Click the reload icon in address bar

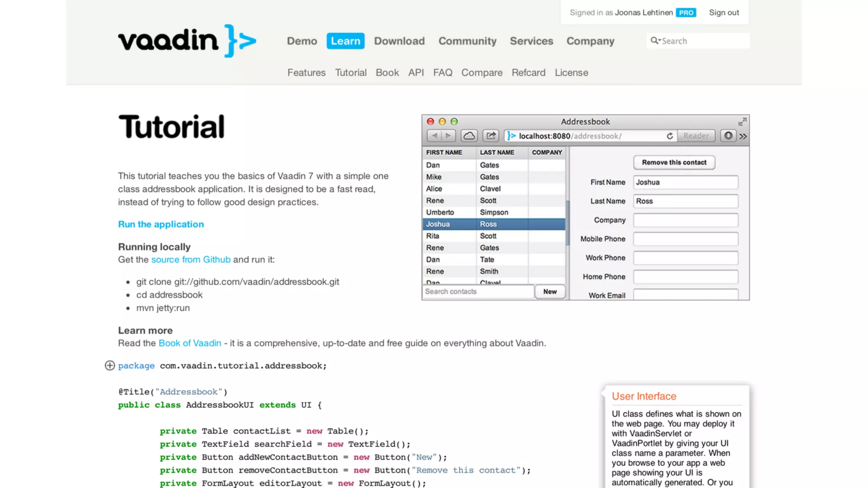(670, 136)
